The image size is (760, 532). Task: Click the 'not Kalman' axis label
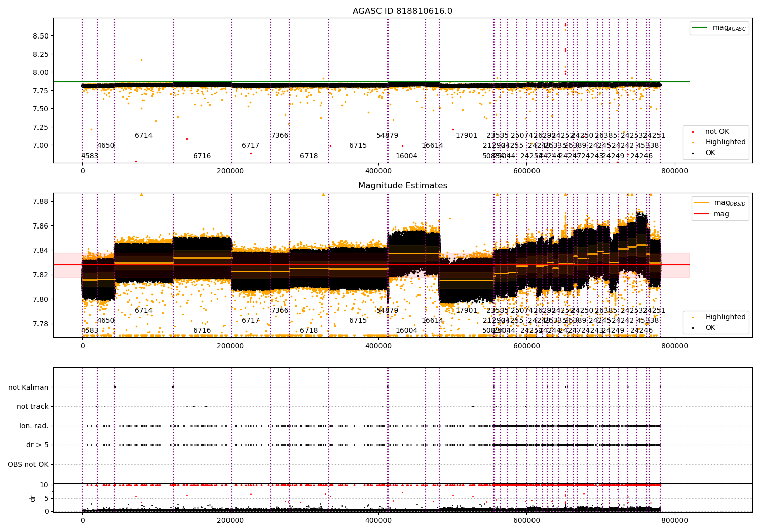pos(28,387)
